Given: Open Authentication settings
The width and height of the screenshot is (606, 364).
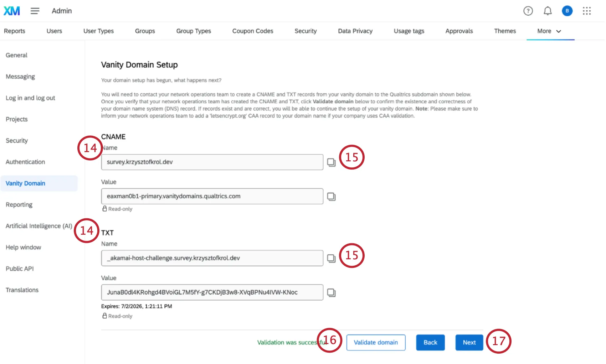Looking at the screenshot, I should (25, 162).
